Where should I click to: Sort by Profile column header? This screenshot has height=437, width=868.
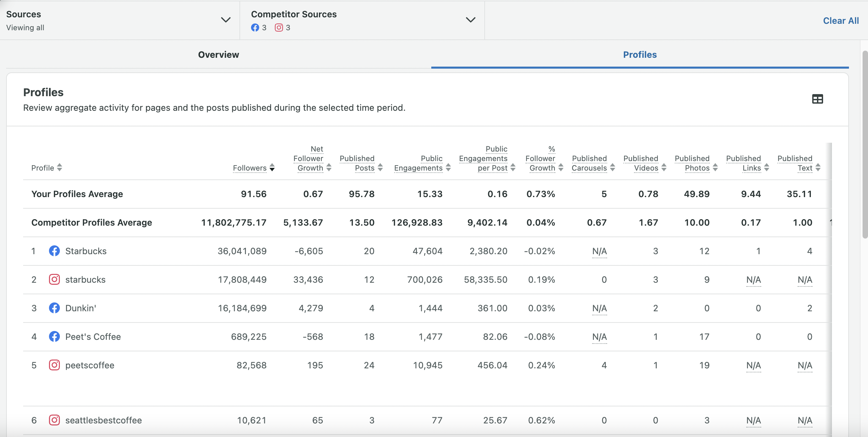47,168
